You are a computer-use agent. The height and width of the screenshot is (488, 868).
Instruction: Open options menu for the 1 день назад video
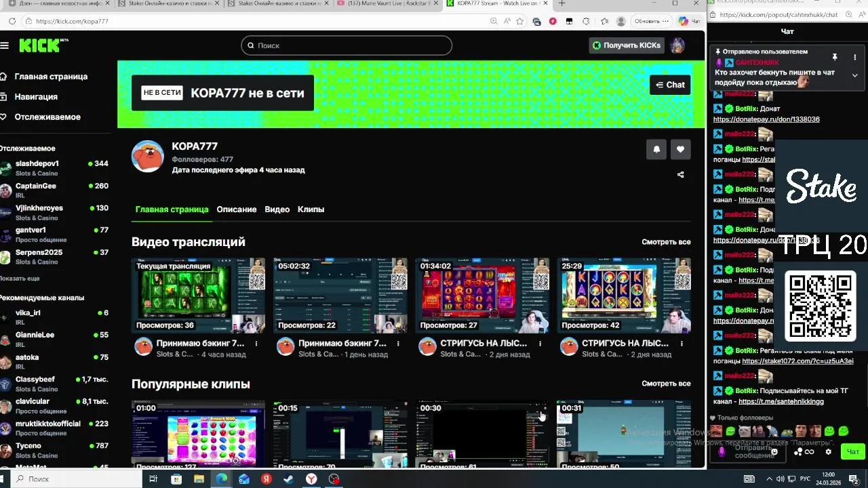[x=398, y=344]
